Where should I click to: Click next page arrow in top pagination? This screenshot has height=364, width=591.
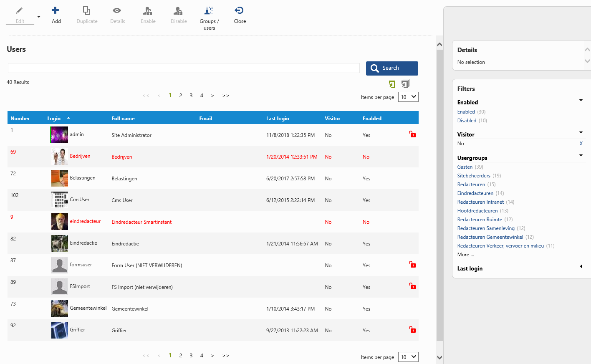coord(212,96)
